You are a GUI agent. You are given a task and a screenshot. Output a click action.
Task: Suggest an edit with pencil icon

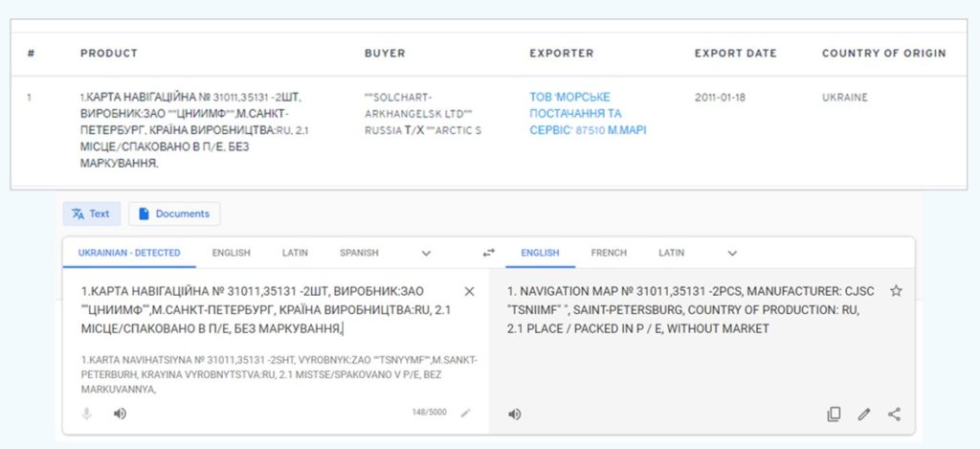(x=864, y=414)
